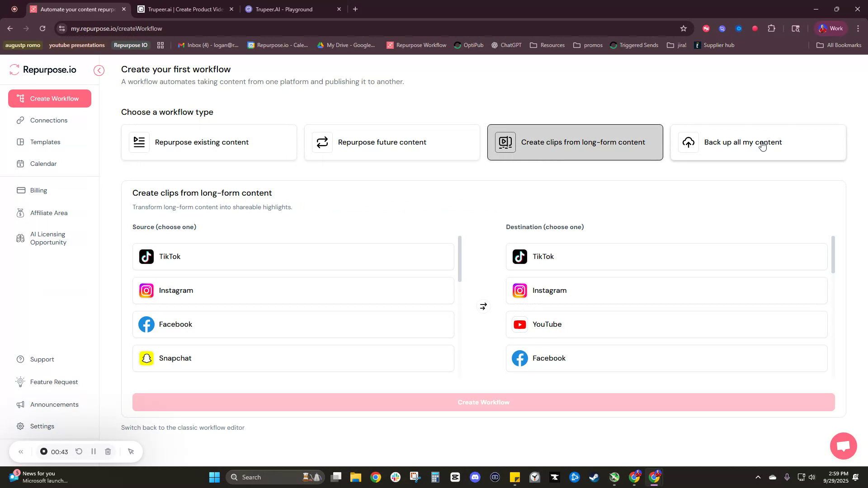Viewport: 868px width, 488px height.
Task: Open the Affiliate Area
Action: pos(49,212)
